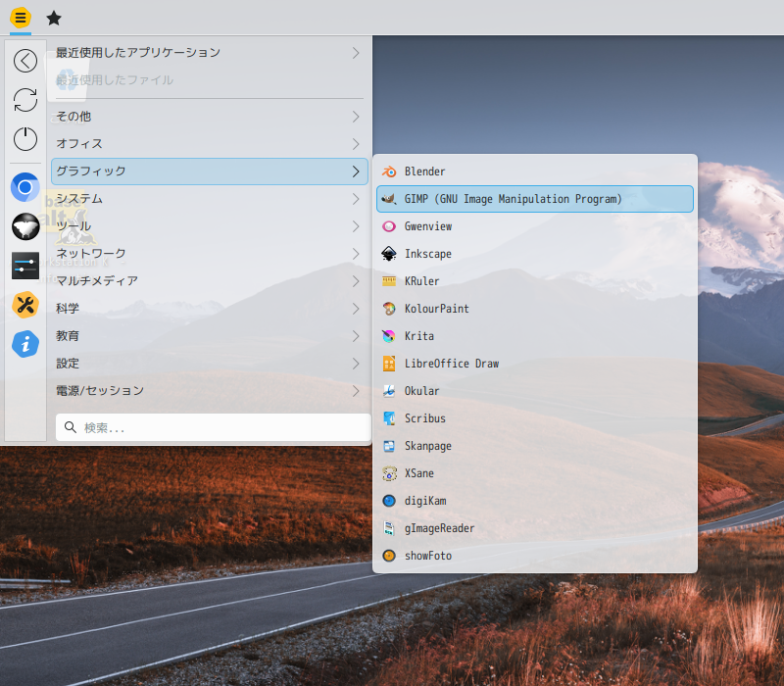Click the LibreOffice Draw icon

(389, 364)
